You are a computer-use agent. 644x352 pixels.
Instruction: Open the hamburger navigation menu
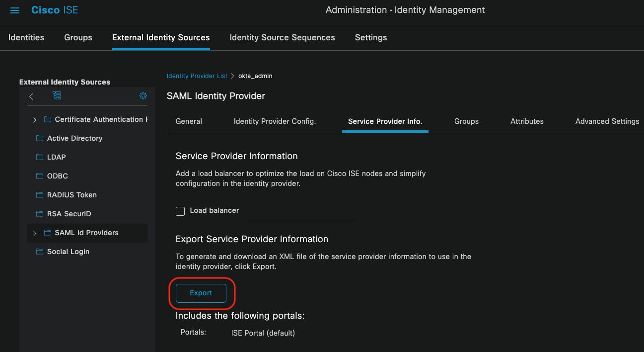(x=14, y=10)
